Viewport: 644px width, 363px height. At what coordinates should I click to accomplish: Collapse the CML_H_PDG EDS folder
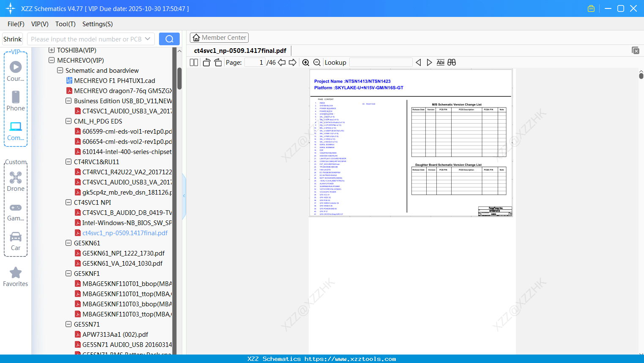pyautogui.click(x=69, y=121)
